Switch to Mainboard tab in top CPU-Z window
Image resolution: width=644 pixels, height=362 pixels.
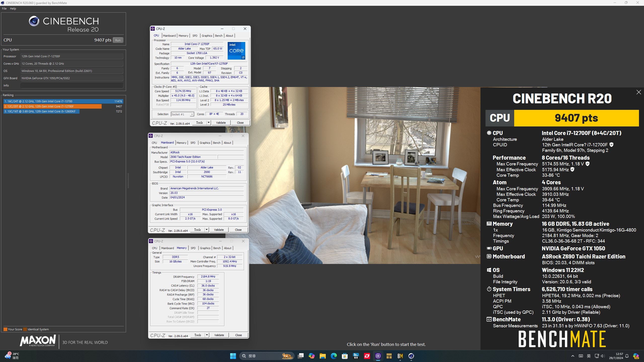tap(169, 36)
